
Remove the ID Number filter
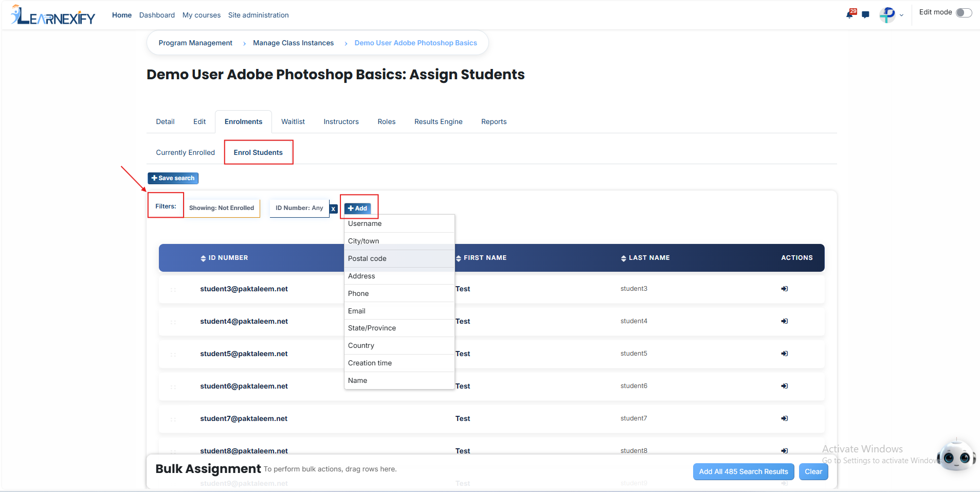tap(334, 209)
